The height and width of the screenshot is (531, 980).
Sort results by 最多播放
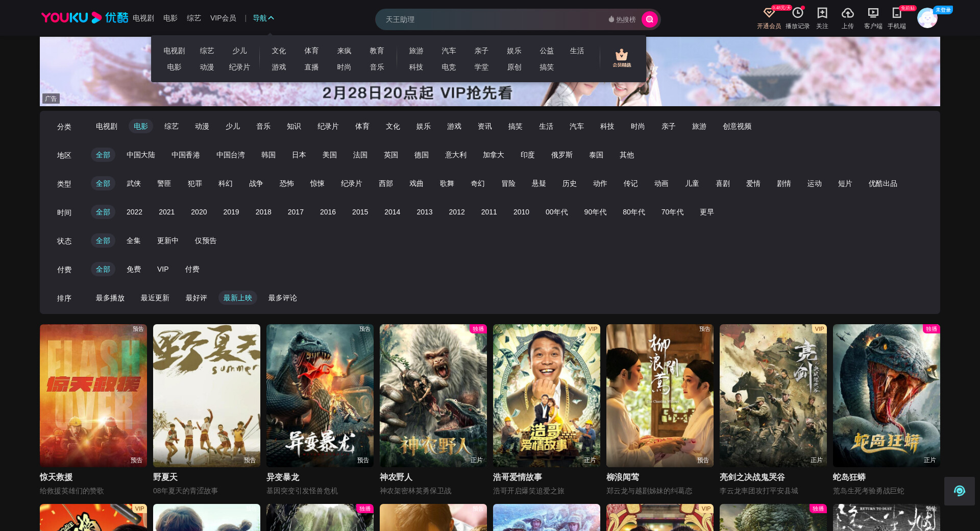pyautogui.click(x=110, y=298)
